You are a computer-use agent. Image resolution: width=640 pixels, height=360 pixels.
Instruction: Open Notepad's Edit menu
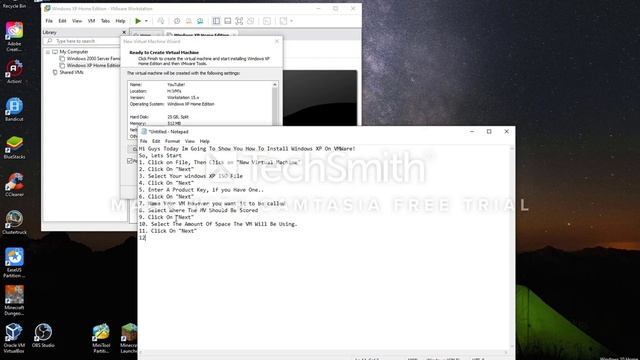coord(156,141)
